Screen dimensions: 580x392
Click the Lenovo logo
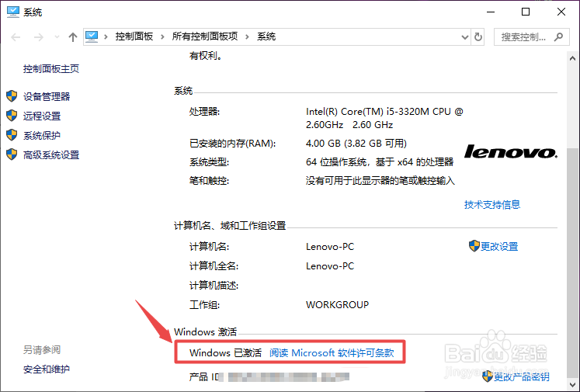point(510,151)
